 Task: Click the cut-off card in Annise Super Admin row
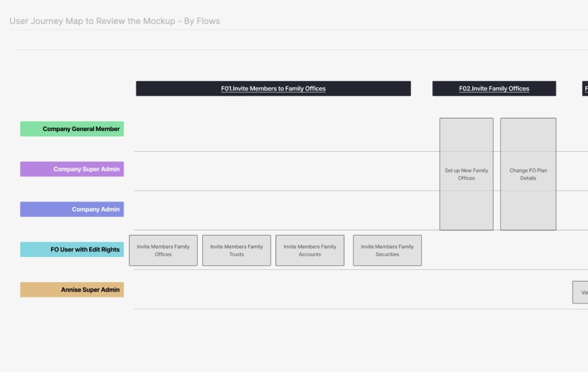pyautogui.click(x=581, y=292)
